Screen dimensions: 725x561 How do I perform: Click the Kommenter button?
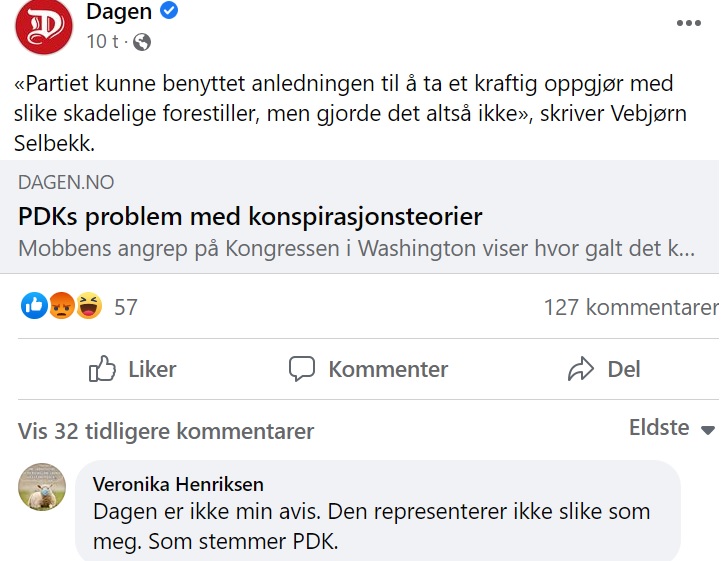(x=369, y=369)
